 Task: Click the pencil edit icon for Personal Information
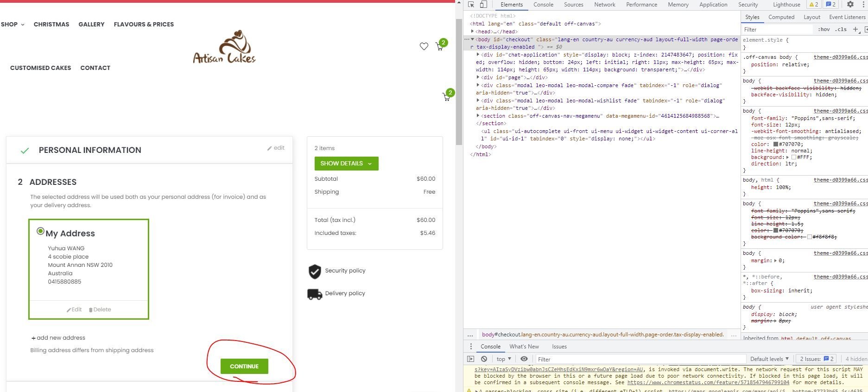(269, 148)
